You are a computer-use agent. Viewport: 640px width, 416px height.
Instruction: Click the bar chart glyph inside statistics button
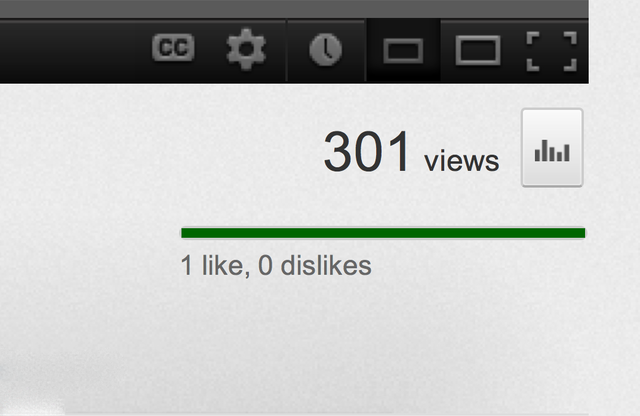[x=552, y=151]
